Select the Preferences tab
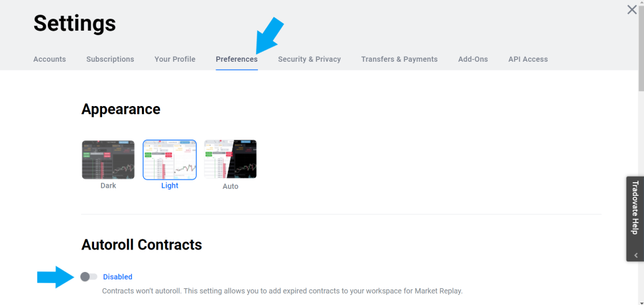 237,59
